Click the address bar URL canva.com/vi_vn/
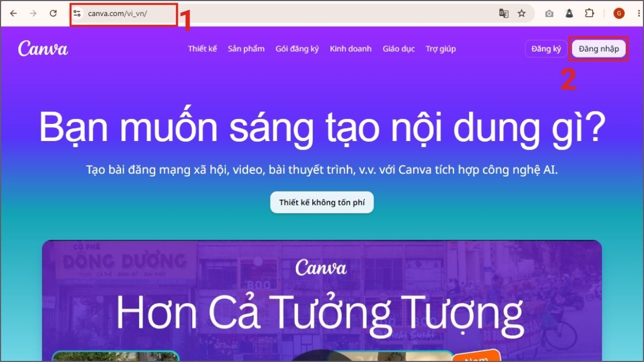This screenshot has height=362, width=644. coord(117,13)
